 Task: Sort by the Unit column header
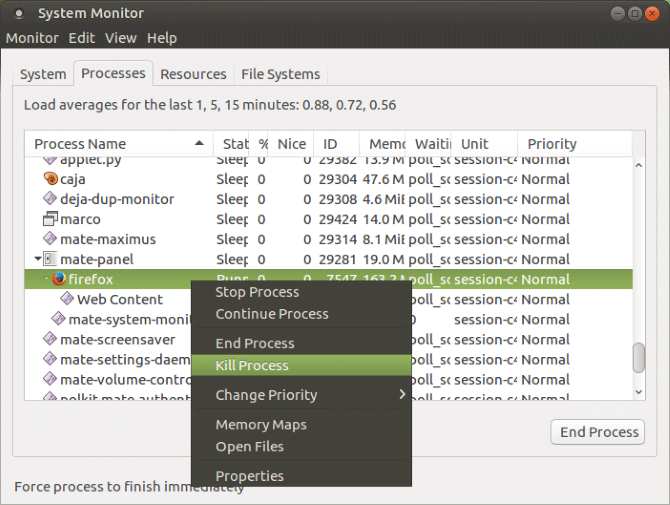pos(484,144)
